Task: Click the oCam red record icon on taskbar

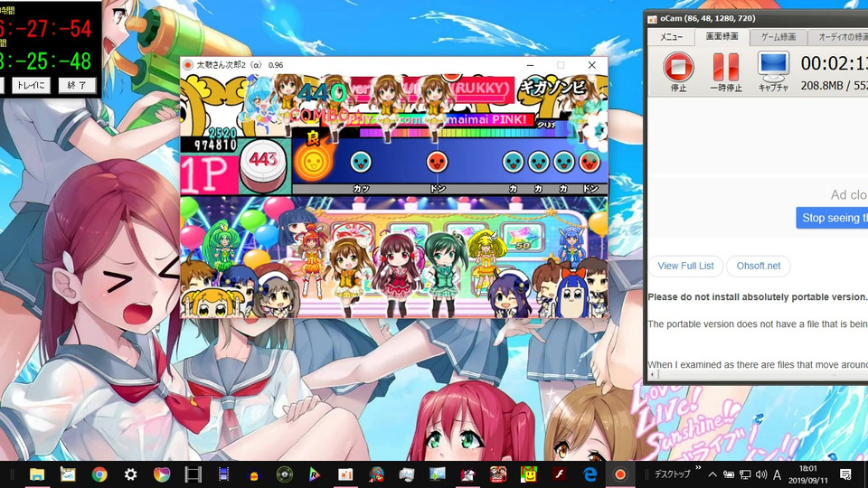Action: point(620,474)
